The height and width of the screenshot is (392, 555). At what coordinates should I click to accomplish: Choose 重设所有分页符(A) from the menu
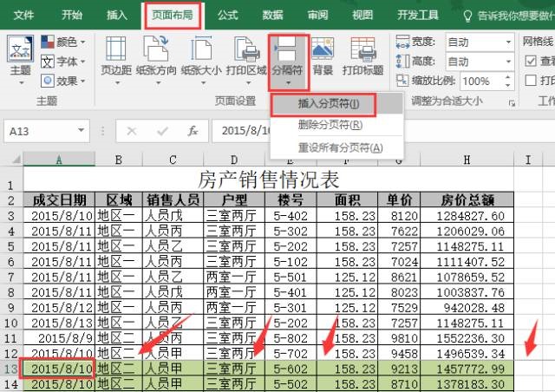pyautogui.click(x=337, y=147)
